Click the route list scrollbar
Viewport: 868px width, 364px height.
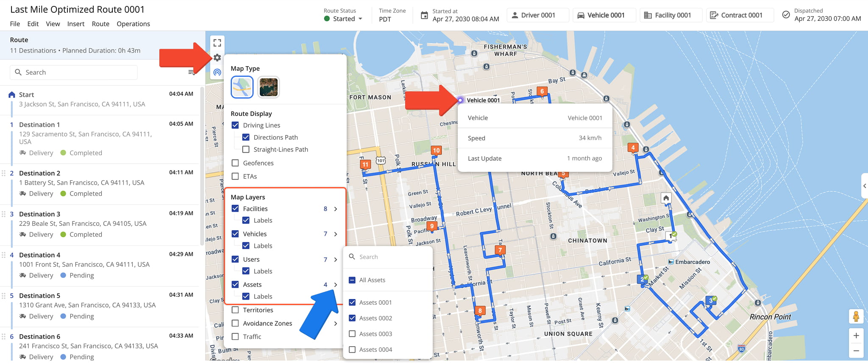click(x=202, y=165)
